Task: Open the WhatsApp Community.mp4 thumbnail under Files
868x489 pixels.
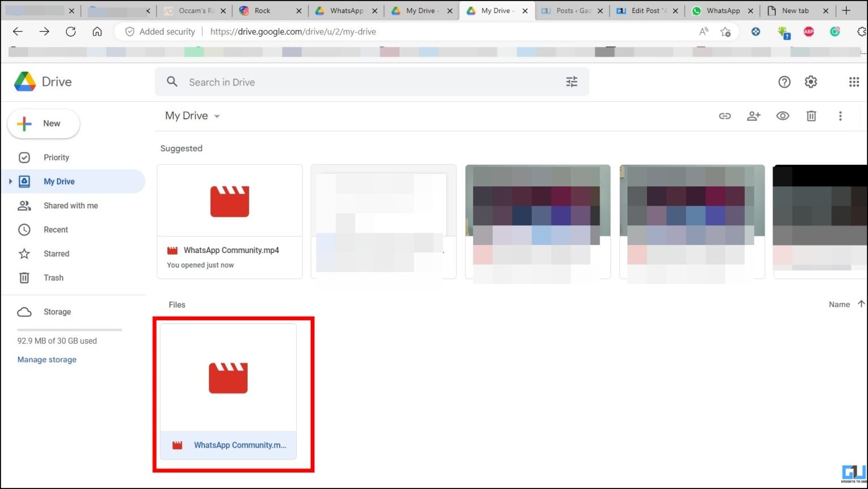Action: click(x=228, y=377)
